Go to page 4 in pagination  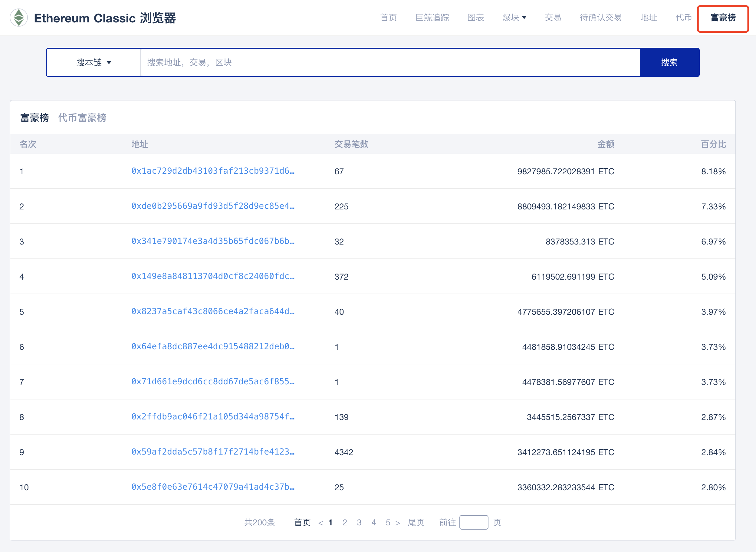[373, 522]
